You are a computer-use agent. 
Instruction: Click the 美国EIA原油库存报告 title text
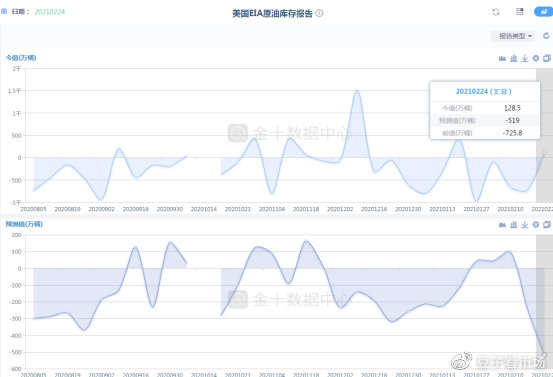pos(272,13)
